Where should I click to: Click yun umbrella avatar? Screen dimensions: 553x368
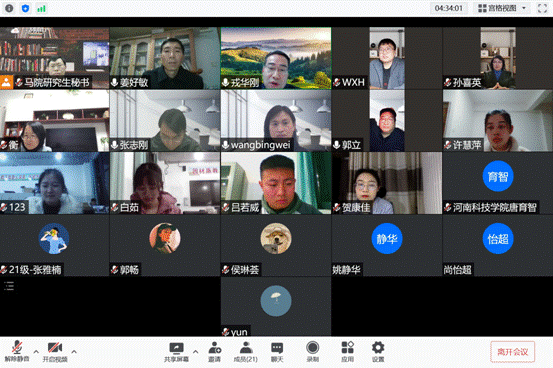(x=276, y=301)
